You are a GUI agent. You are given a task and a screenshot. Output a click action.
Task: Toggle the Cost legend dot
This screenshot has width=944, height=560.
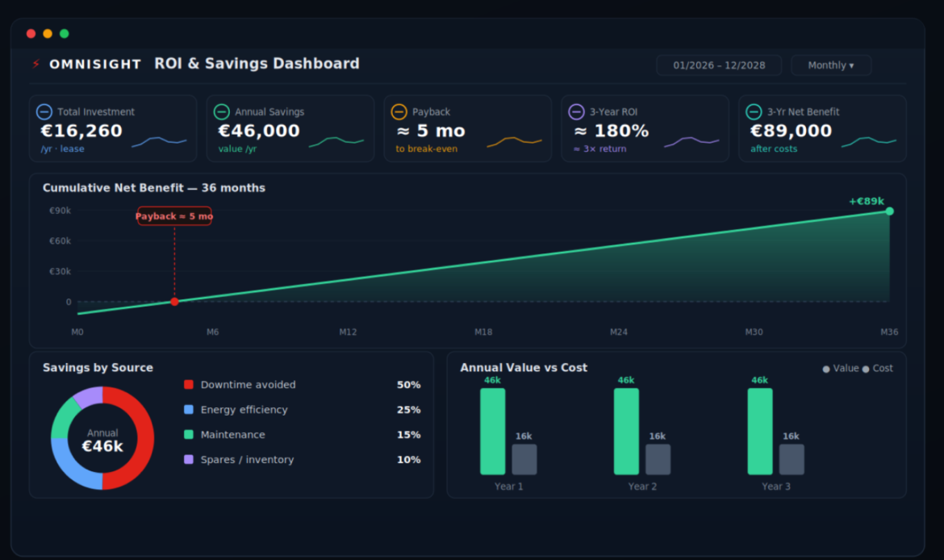(x=866, y=369)
